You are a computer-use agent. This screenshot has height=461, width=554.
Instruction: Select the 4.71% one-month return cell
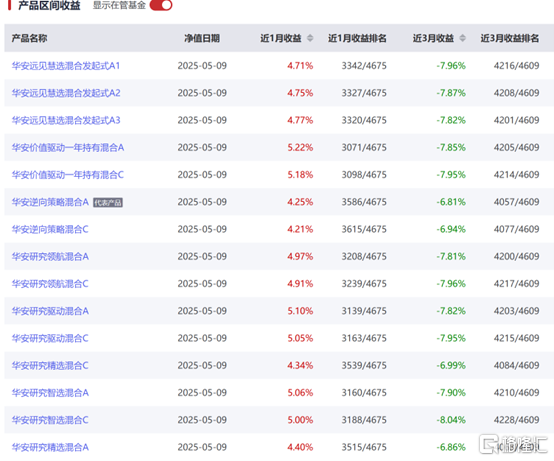pyautogui.click(x=300, y=66)
